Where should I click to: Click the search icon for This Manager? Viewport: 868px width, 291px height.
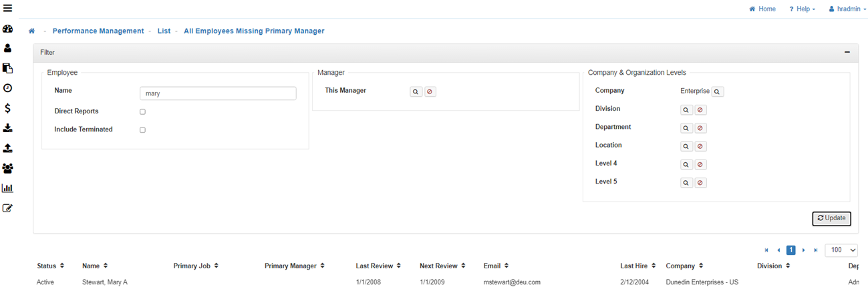point(416,91)
